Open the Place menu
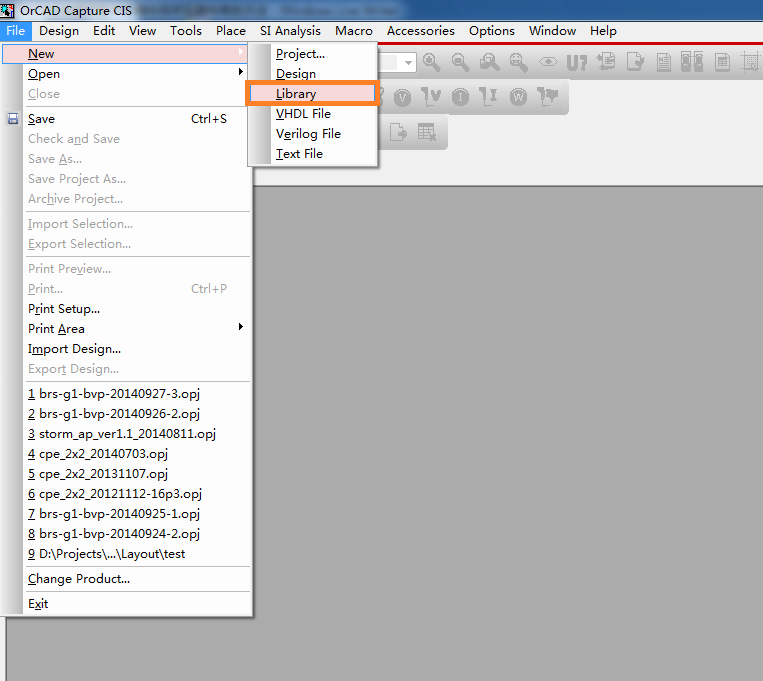The image size is (763, 681). pyautogui.click(x=231, y=31)
